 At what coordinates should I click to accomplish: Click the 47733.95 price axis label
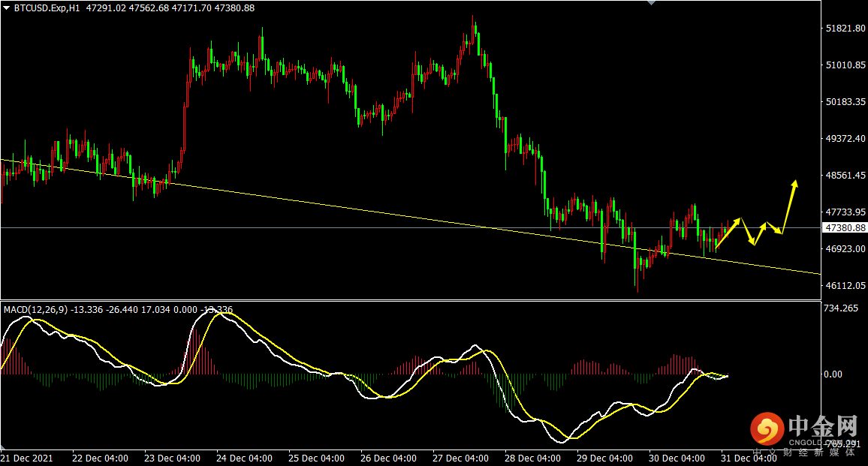[x=845, y=212]
